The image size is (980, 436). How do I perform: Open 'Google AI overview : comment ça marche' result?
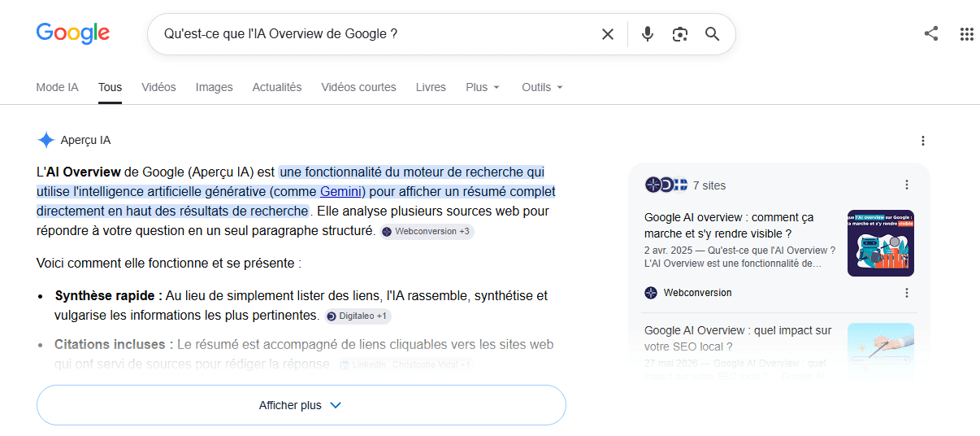[729, 225]
